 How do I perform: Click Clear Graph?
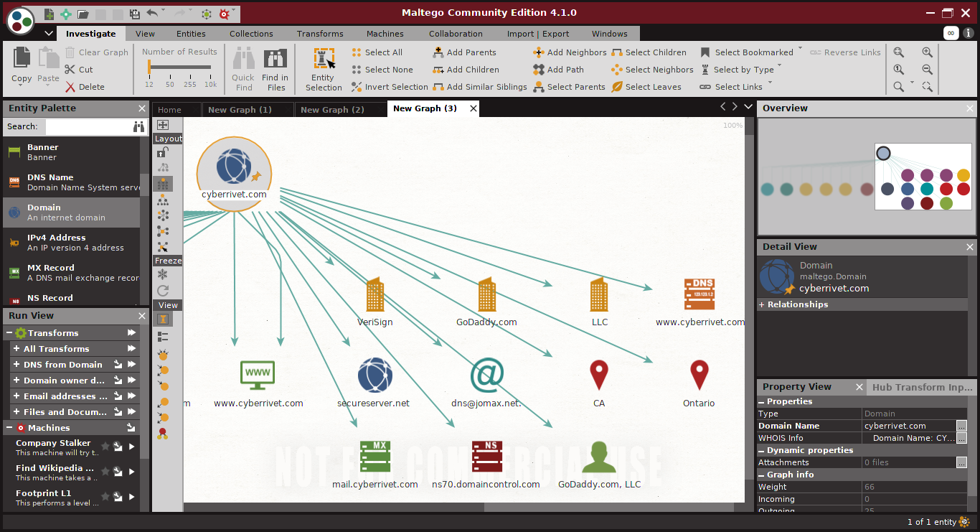tap(97, 52)
